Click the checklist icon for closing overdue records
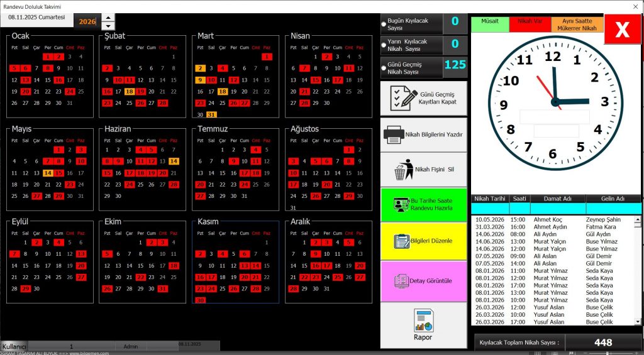The width and height of the screenshot is (644, 355). (404, 98)
